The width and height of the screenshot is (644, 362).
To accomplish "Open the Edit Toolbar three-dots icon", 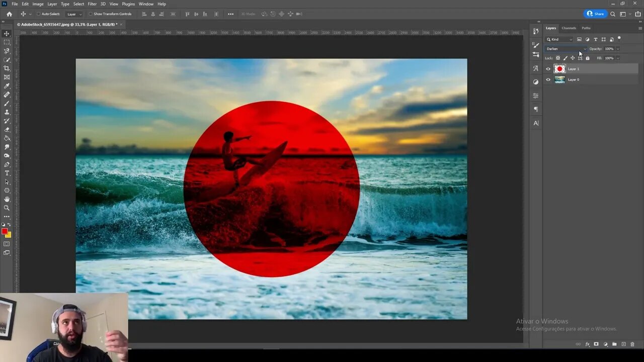I will click(x=7, y=217).
